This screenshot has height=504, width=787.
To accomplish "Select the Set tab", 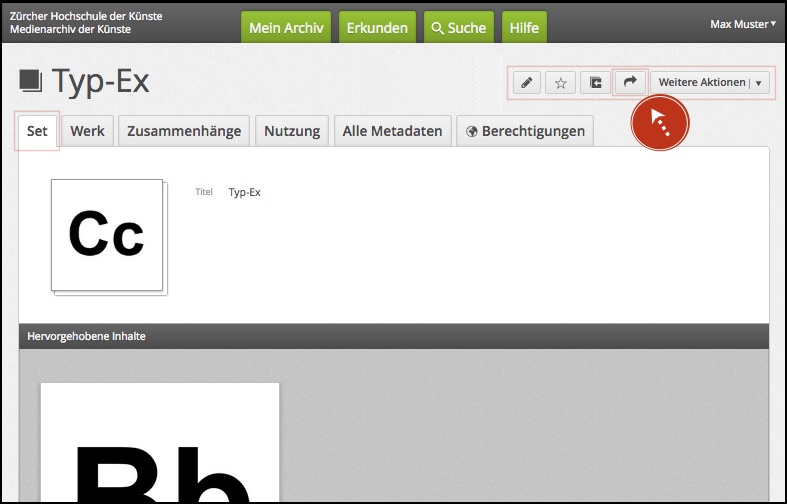I will (37, 131).
